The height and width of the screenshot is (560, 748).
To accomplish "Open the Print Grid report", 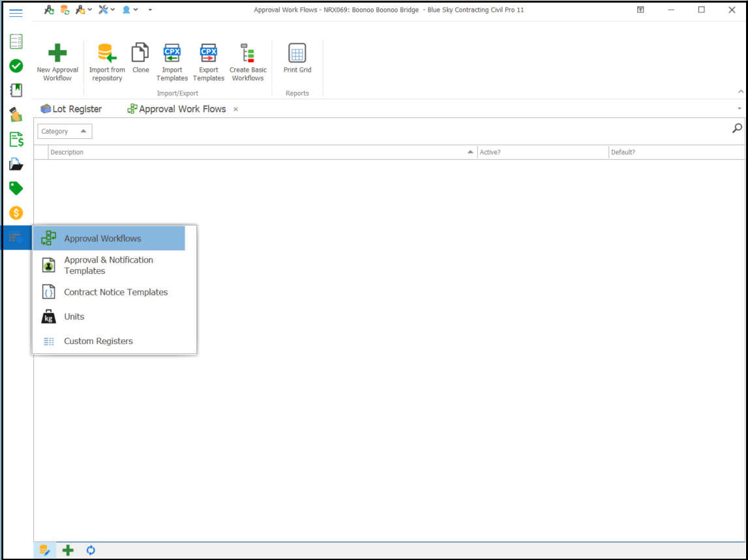I will pyautogui.click(x=297, y=53).
